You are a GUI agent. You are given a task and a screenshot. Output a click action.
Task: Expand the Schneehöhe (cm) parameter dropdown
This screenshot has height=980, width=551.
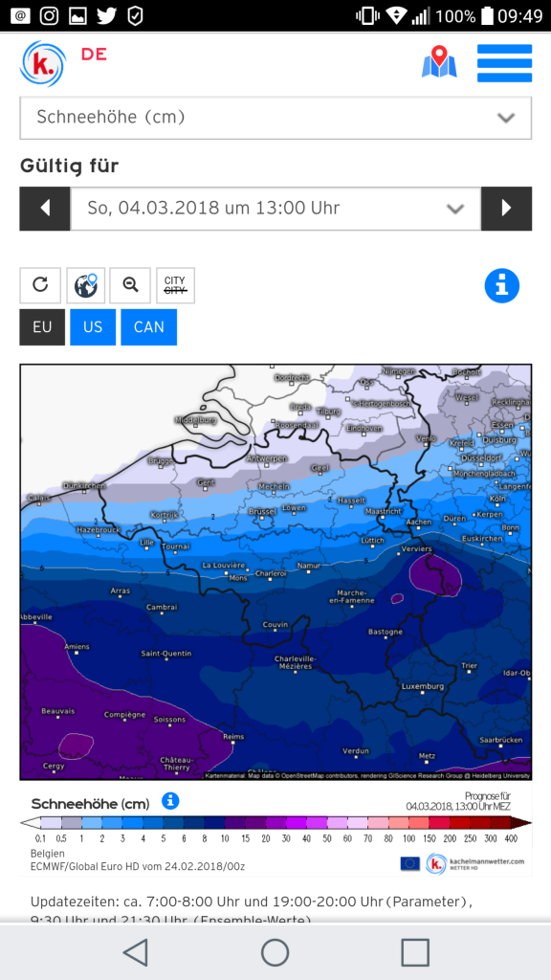click(275, 118)
